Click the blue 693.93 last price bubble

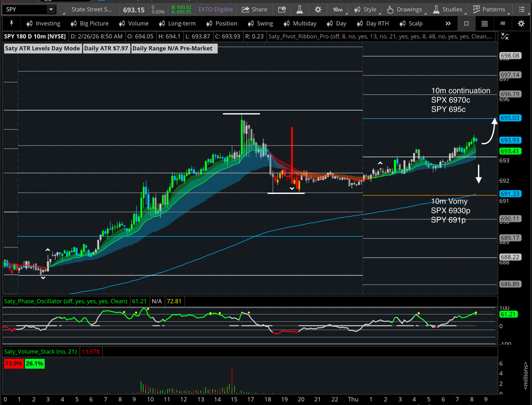[x=509, y=140]
